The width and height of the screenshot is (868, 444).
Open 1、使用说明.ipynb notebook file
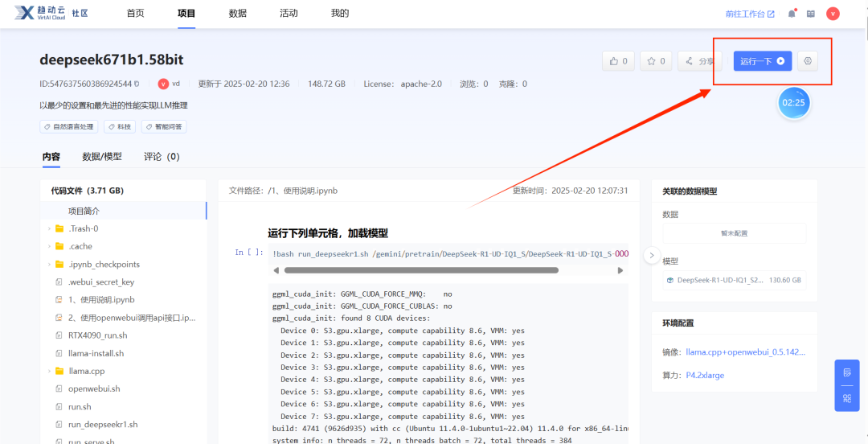(x=101, y=300)
